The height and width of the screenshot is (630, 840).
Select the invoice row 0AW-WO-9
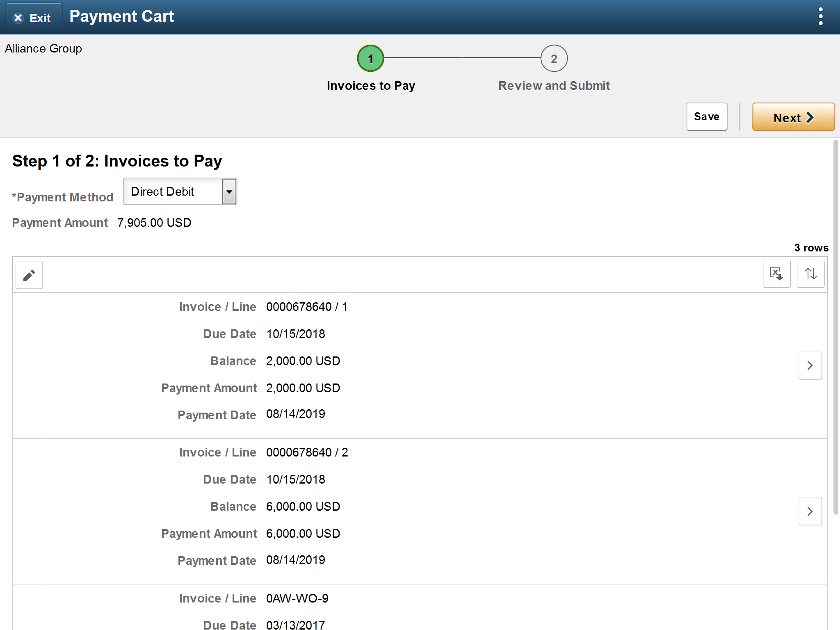coord(369,598)
